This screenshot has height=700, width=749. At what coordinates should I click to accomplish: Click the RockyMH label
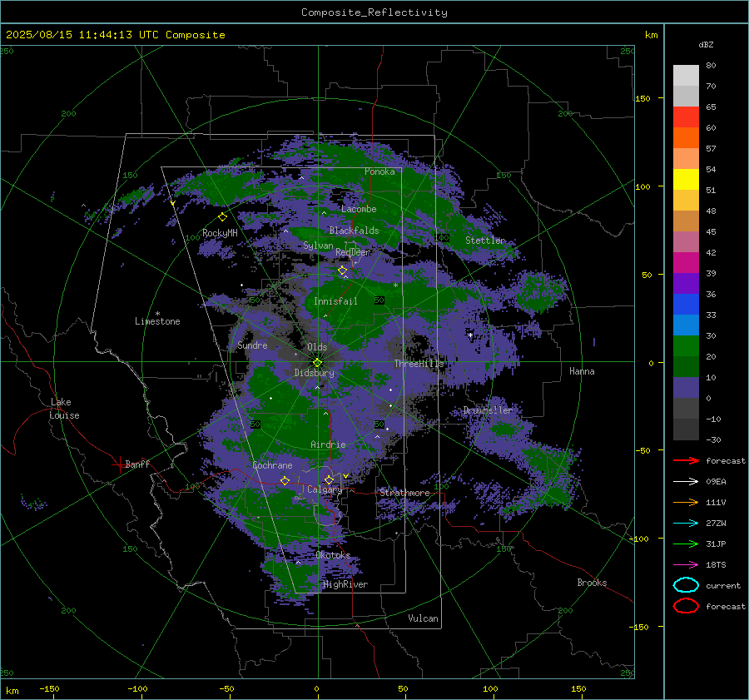220,233
